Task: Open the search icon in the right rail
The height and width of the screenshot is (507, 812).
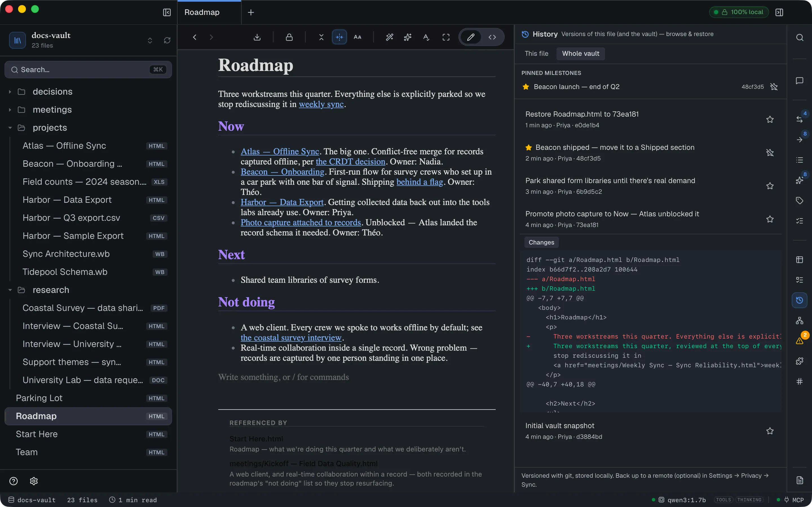Action: tap(800, 37)
